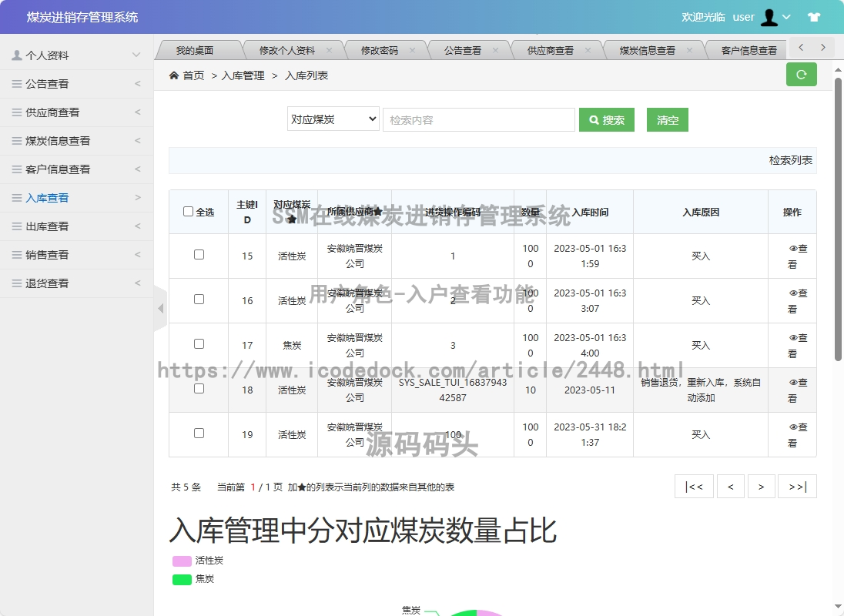Image resolution: width=844 pixels, height=616 pixels.
Task: View details of record 18
Action: tap(797, 390)
